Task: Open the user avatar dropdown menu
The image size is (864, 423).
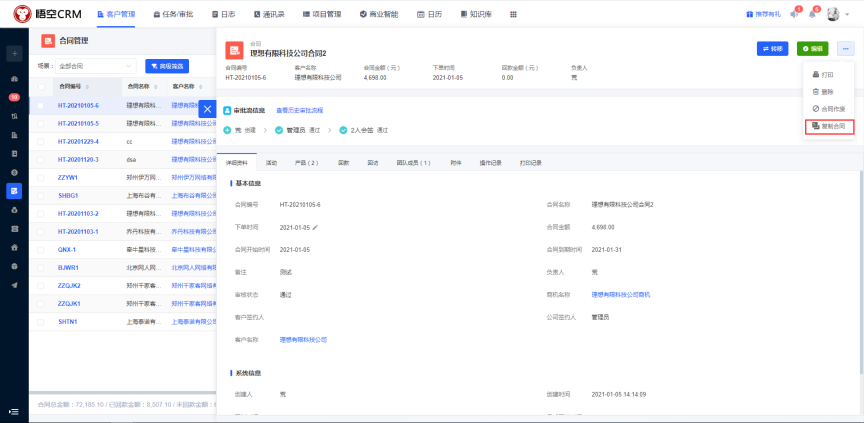Action: click(x=835, y=14)
